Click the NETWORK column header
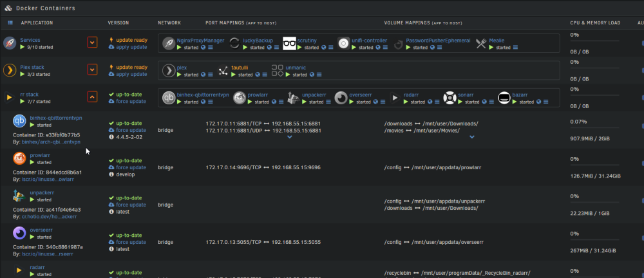The width and height of the screenshot is (644, 278). tap(169, 23)
